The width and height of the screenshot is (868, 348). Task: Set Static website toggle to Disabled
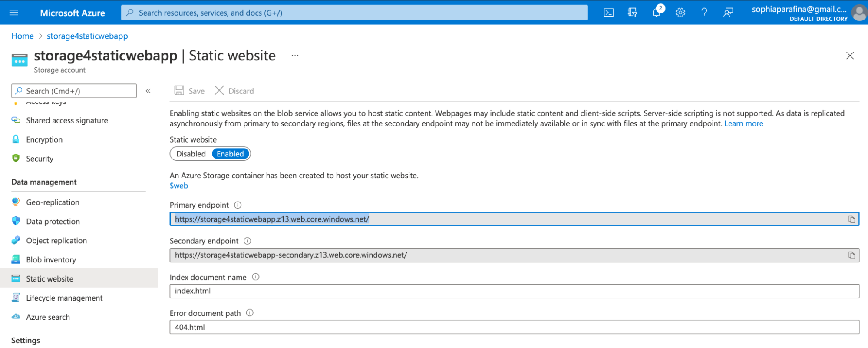point(191,154)
